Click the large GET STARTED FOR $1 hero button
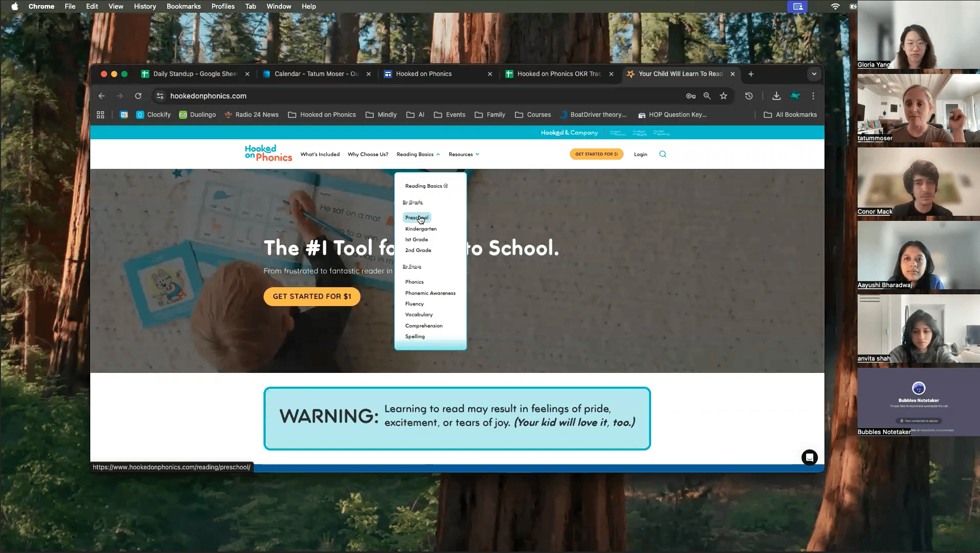This screenshot has width=980, height=553. (x=312, y=296)
